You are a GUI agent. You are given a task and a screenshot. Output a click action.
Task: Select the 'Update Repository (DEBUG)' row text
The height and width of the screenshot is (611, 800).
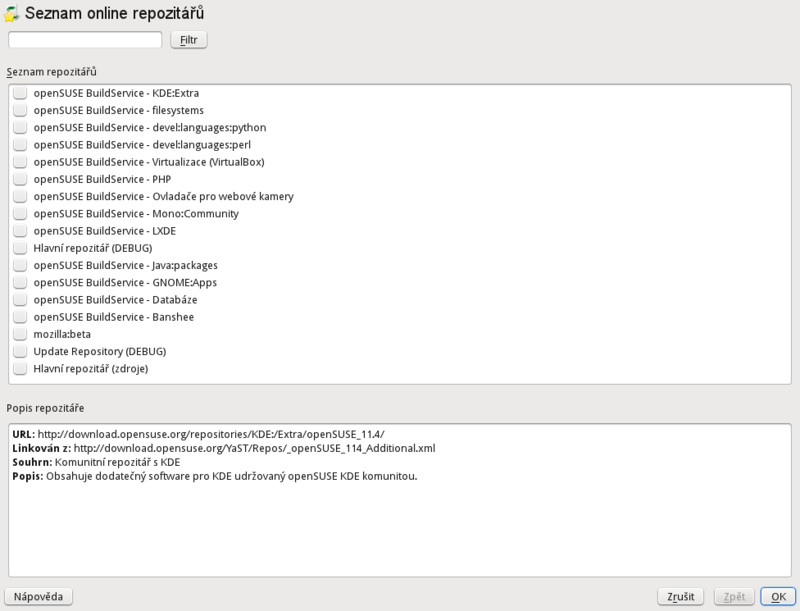100,352
